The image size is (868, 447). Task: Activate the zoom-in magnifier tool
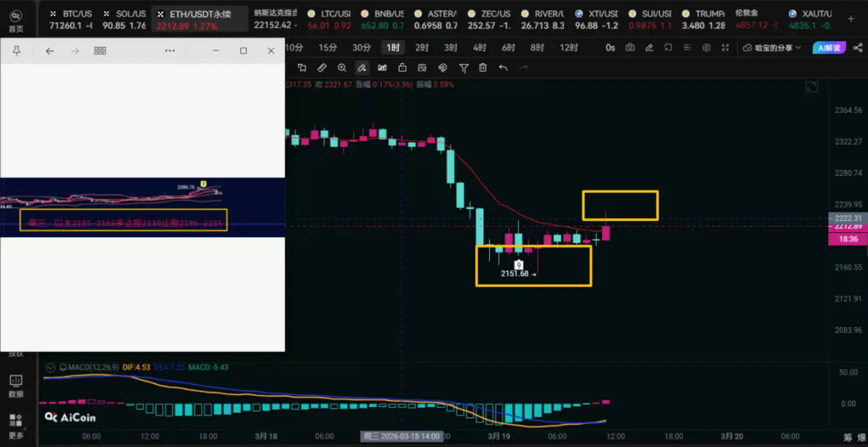tap(342, 68)
